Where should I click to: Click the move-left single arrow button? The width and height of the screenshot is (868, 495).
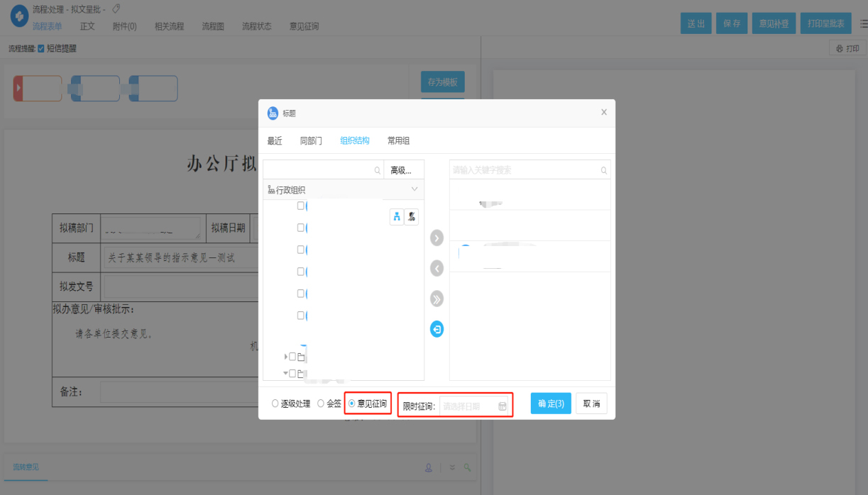coord(436,268)
